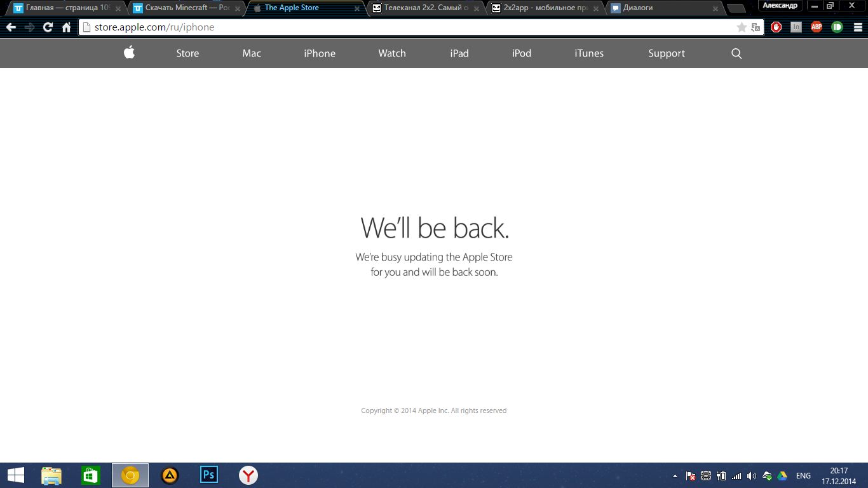
Task: Click the red stop-hand extension icon
Action: tap(776, 27)
